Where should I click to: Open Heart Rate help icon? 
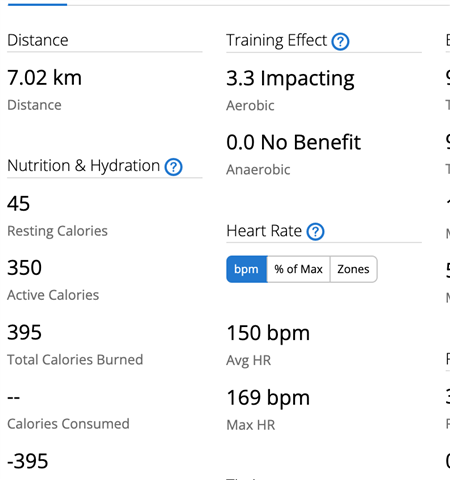[315, 232]
